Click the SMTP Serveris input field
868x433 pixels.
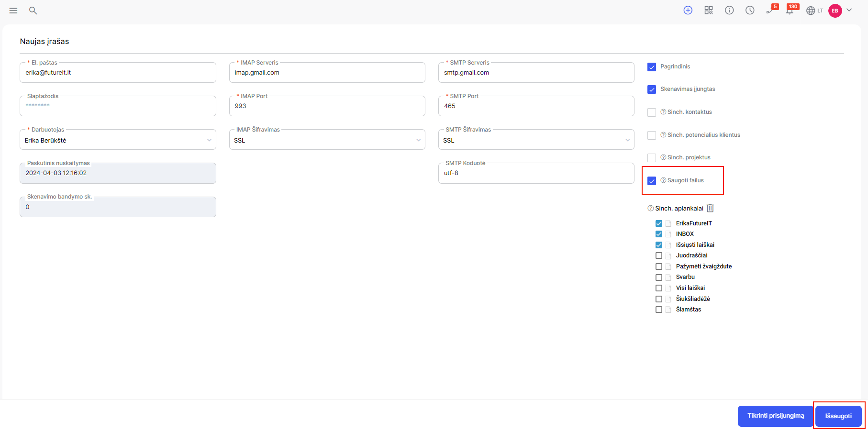tap(536, 73)
